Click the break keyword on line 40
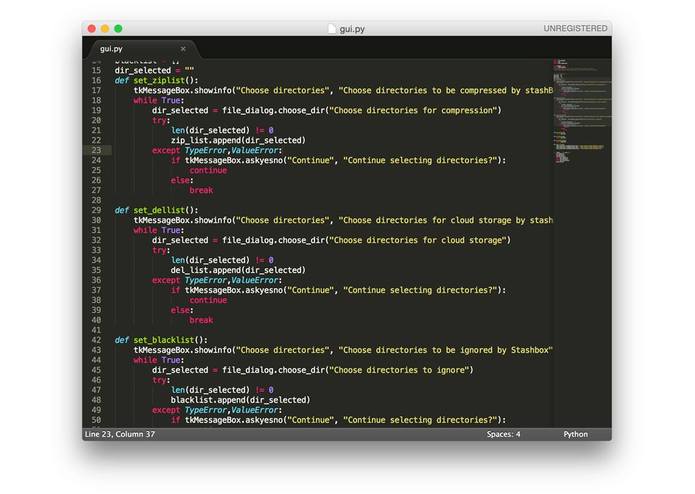695x494 pixels. click(201, 320)
